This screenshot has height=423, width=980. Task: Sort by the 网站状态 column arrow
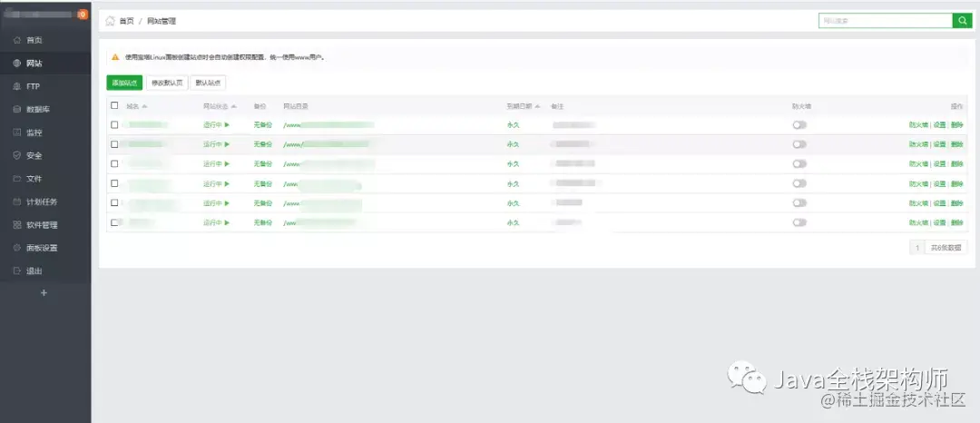(234, 106)
